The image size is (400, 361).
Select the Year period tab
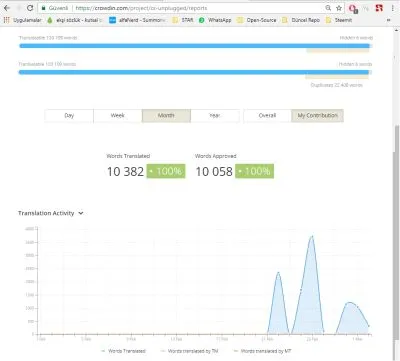click(215, 116)
